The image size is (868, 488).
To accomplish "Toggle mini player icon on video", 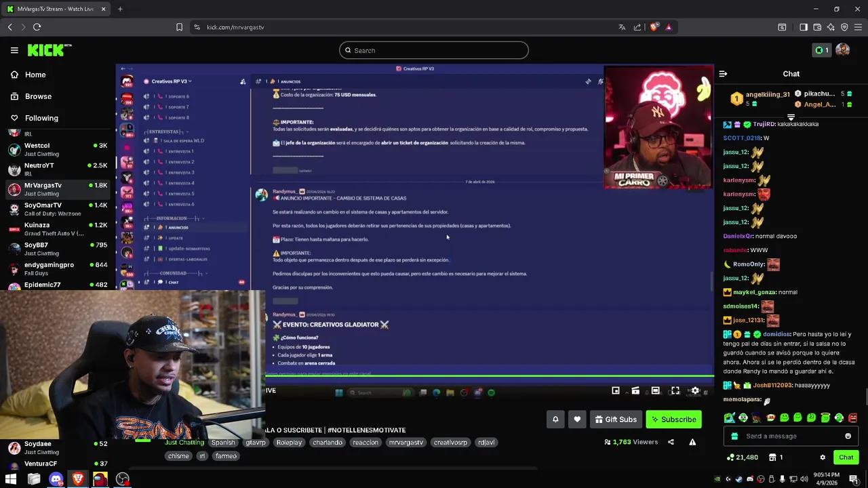I will pyautogui.click(x=616, y=390).
